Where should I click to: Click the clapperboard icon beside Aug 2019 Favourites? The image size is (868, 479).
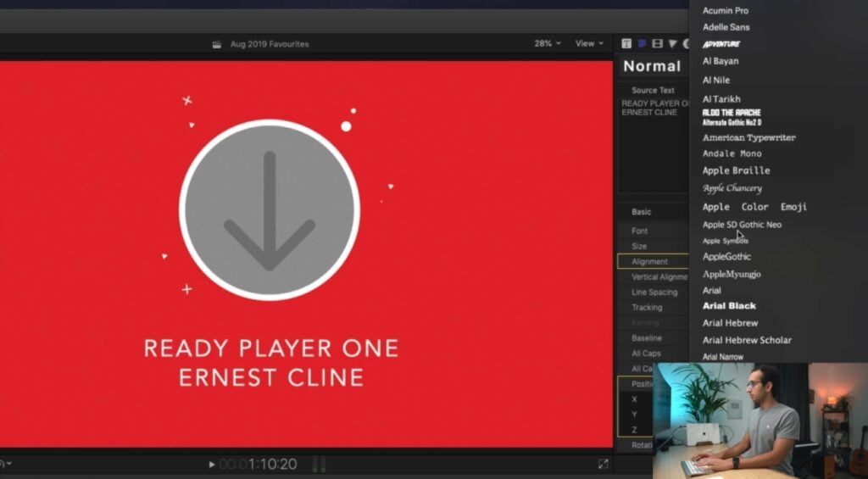pyautogui.click(x=217, y=44)
